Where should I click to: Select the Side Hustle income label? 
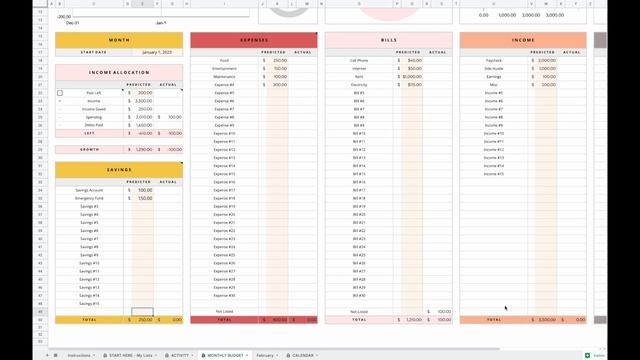tap(494, 69)
